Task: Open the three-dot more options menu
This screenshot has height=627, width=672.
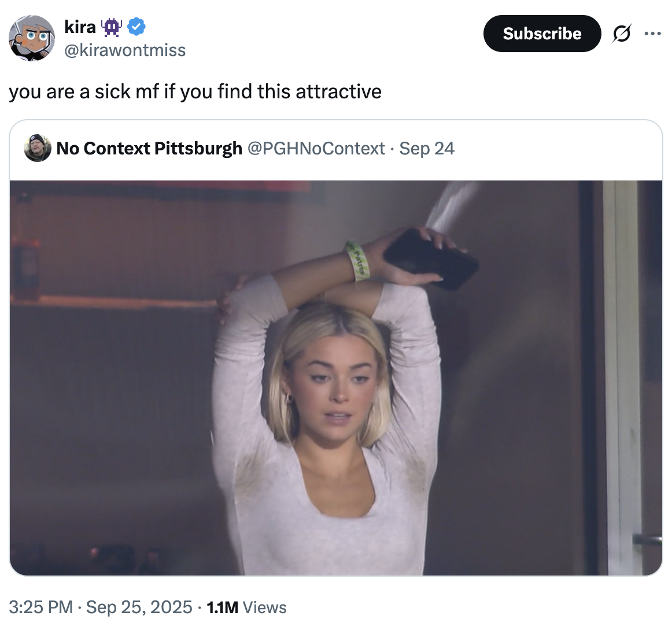Action: 652,34
